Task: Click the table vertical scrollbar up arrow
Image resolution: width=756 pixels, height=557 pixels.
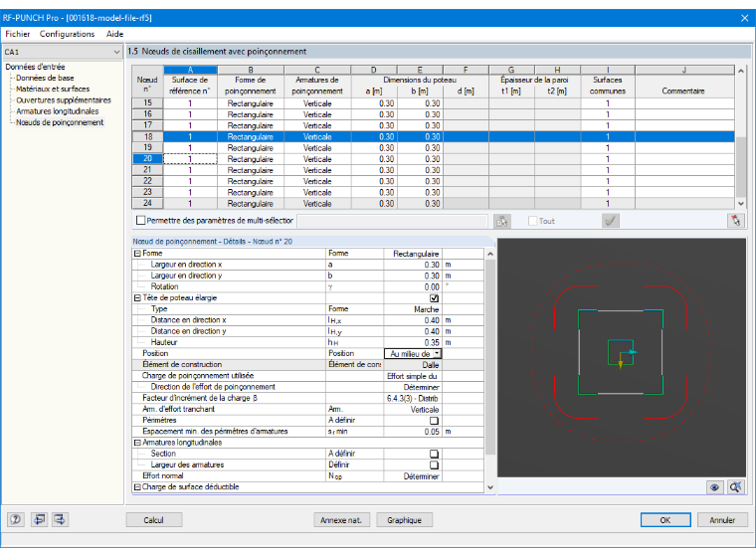Action: coord(741,71)
